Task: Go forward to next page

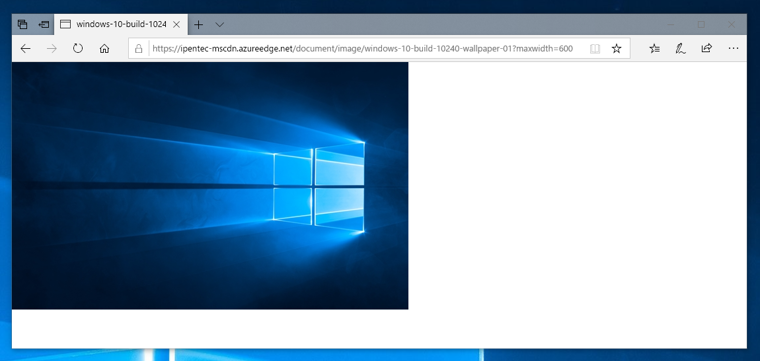Action: (x=51, y=48)
